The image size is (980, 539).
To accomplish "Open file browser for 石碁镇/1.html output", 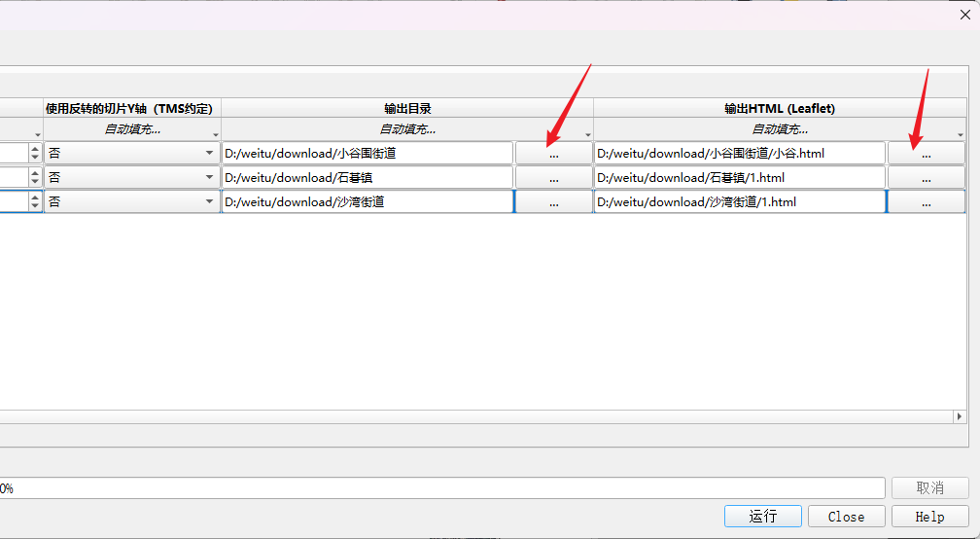I will click(926, 178).
